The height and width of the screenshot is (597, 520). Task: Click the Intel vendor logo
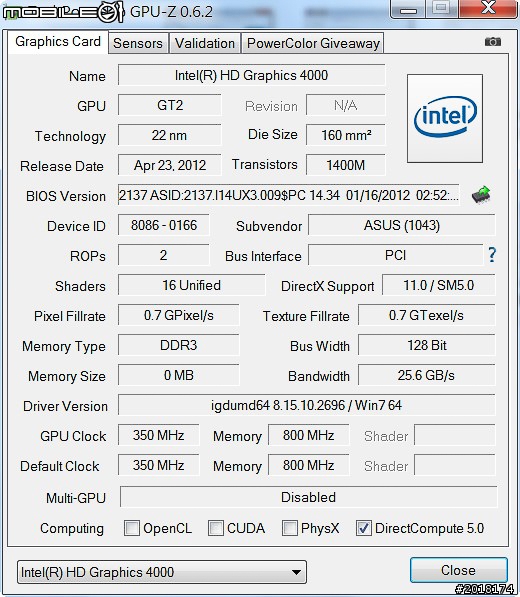[445, 118]
